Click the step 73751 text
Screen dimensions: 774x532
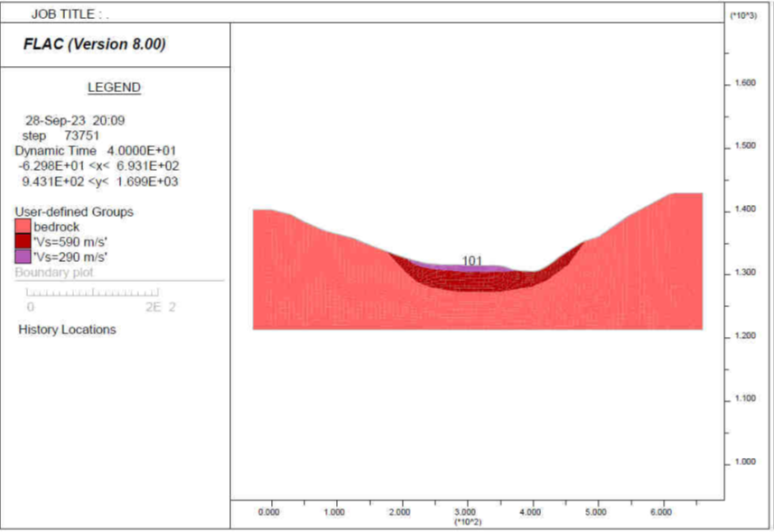point(61,135)
